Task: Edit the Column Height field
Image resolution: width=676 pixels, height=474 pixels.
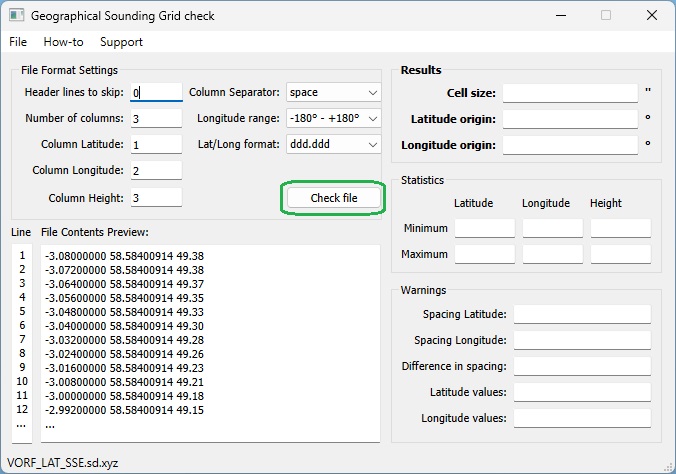Action: pyautogui.click(x=156, y=198)
